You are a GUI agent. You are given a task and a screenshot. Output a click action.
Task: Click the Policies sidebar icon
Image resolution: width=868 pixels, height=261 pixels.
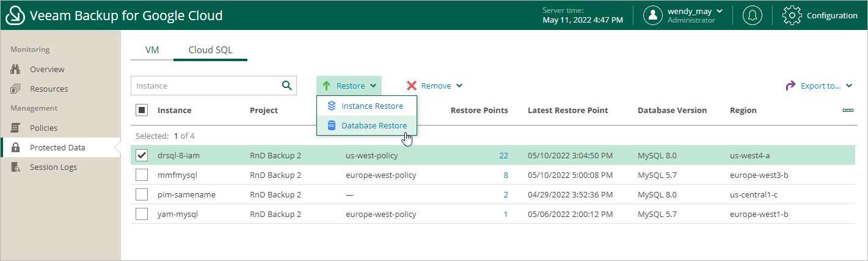pyautogui.click(x=16, y=128)
